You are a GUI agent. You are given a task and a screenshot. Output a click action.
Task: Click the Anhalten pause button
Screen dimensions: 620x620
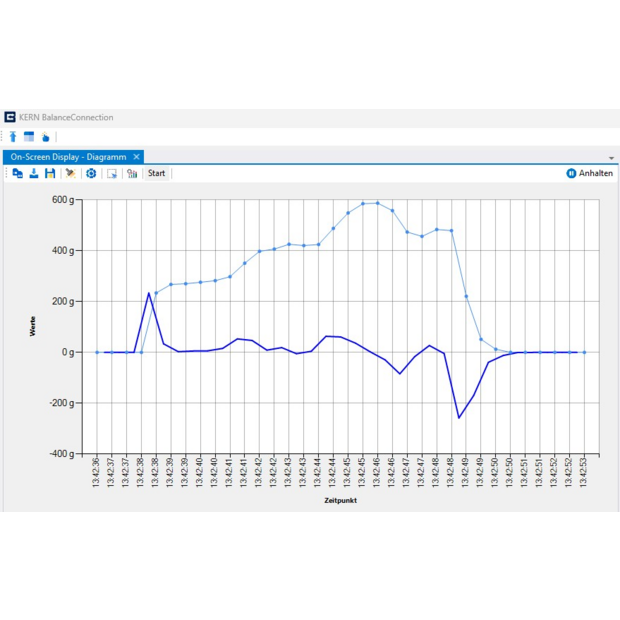(590, 173)
